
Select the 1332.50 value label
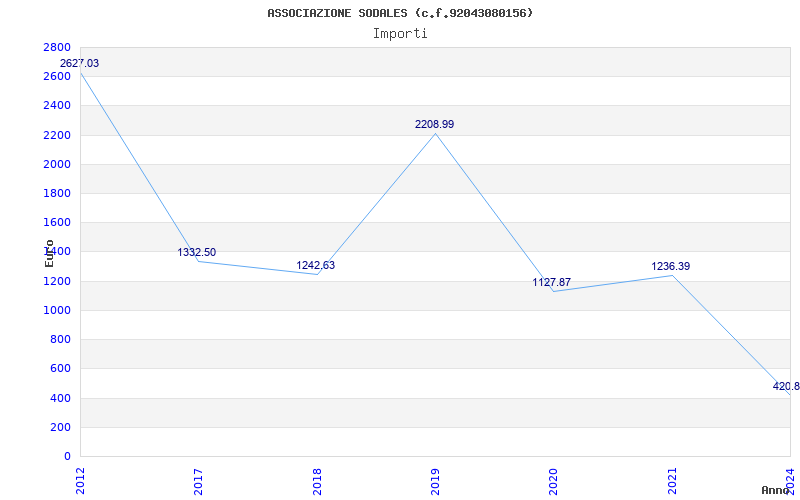point(197,253)
